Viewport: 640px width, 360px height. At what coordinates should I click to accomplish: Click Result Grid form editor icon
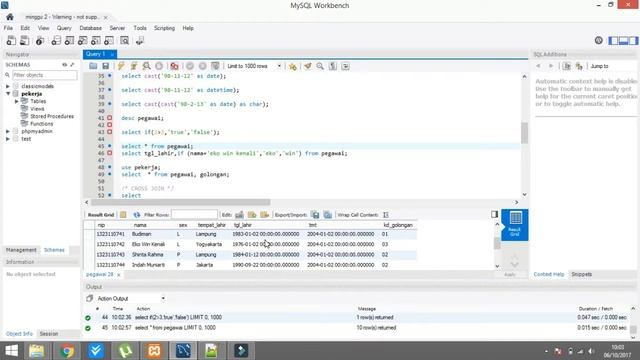click(123, 215)
